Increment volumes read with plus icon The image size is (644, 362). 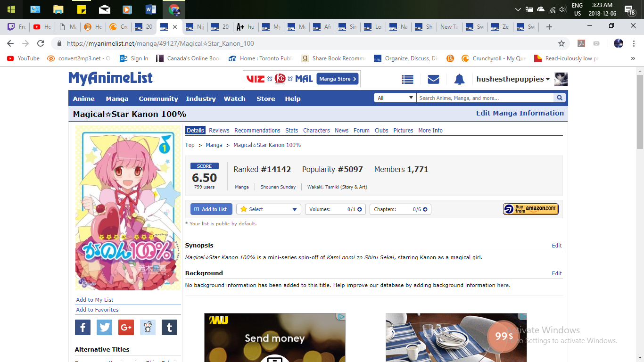click(360, 209)
